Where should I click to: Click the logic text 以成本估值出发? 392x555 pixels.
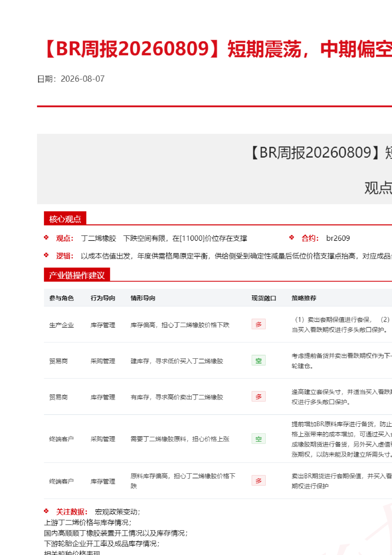point(106,256)
